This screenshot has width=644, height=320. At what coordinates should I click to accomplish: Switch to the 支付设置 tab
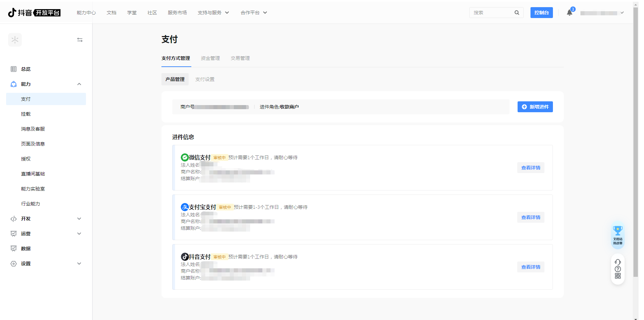205,79
